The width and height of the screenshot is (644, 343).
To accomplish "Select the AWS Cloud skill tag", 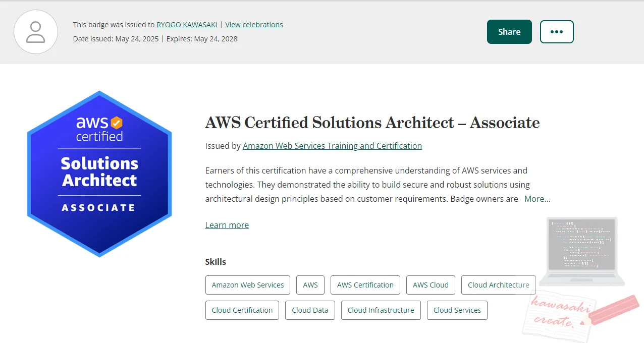I will (431, 285).
